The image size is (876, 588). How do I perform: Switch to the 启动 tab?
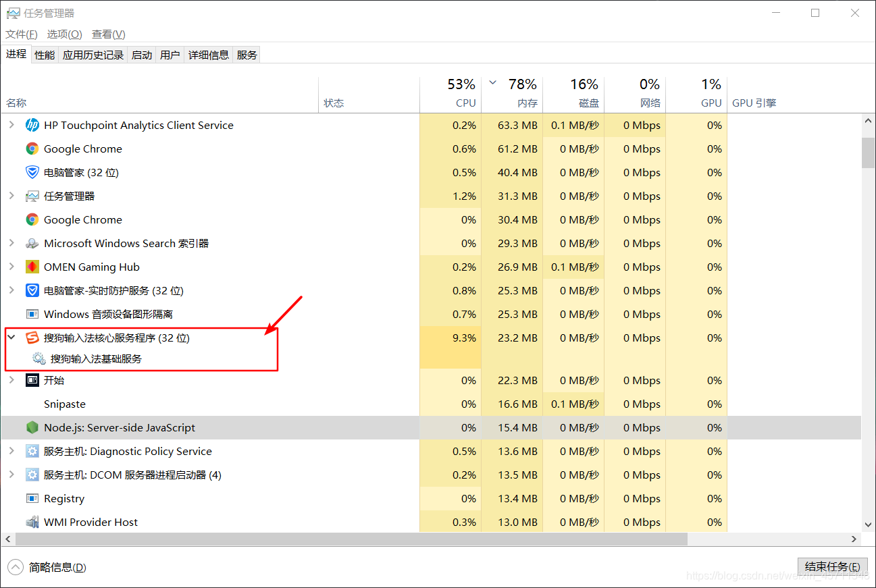(142, 55)
